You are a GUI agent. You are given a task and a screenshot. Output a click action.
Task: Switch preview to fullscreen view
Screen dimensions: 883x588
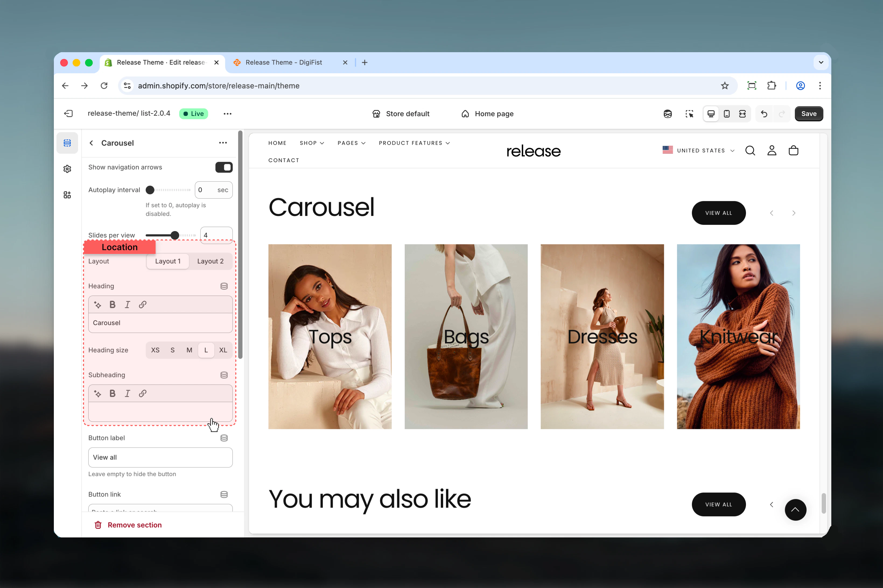(742, 114)
